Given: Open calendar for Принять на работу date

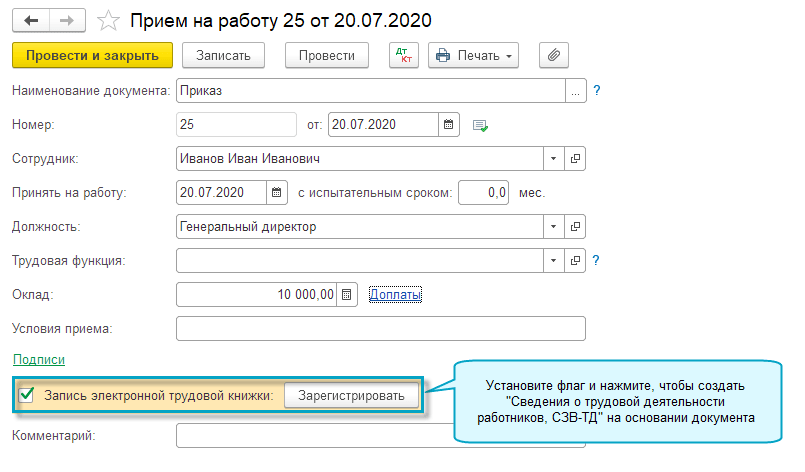Looking at the screenshot, I should (277, 193).
